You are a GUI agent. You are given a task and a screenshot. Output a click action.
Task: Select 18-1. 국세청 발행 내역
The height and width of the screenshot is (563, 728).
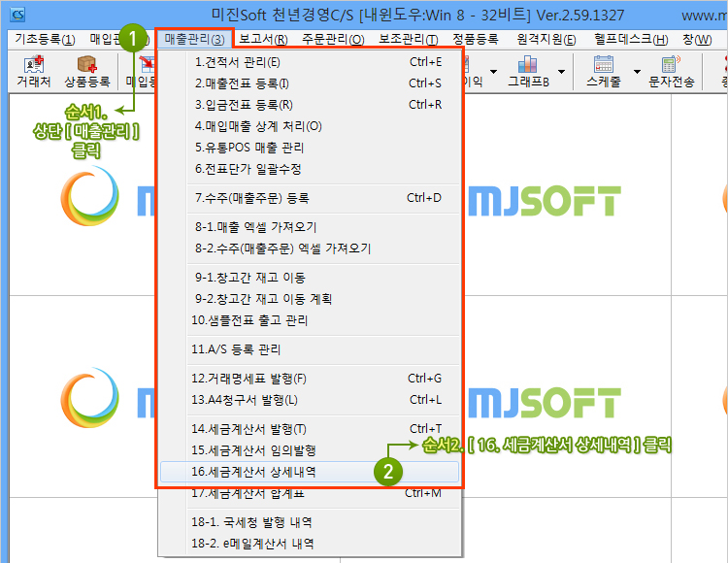tap(310, 522)
